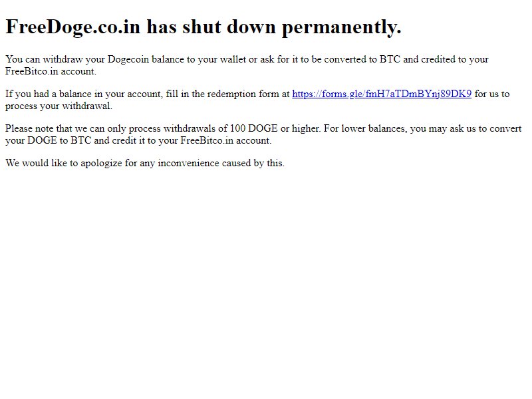Click the words 'redemption form at'

248,94
